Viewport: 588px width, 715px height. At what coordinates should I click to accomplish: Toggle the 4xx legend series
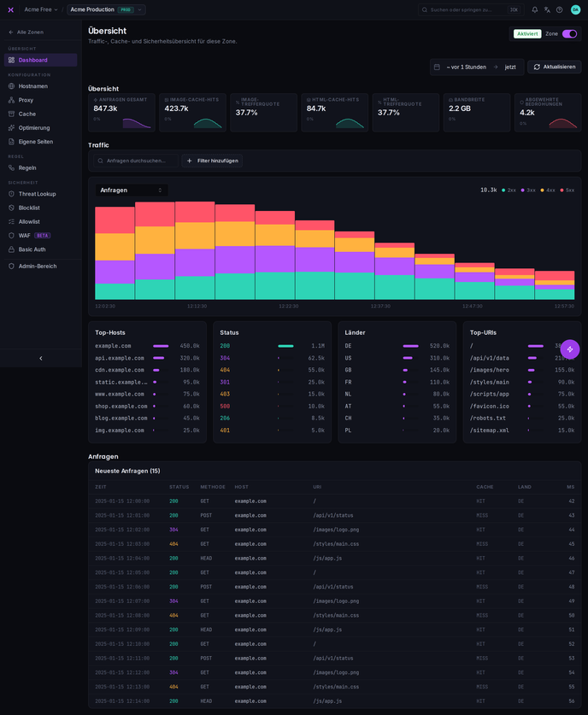[x=548, y=190]
